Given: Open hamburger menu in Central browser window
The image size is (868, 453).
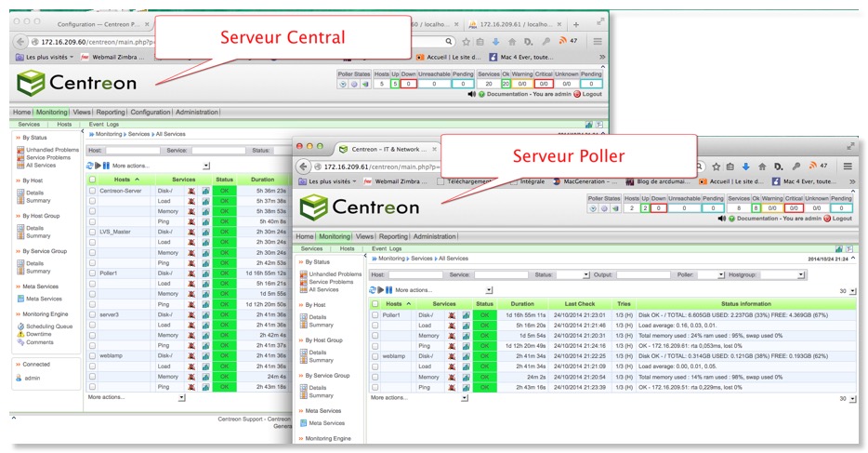Looking at the screenshot, I should click(x=598, y=41).
